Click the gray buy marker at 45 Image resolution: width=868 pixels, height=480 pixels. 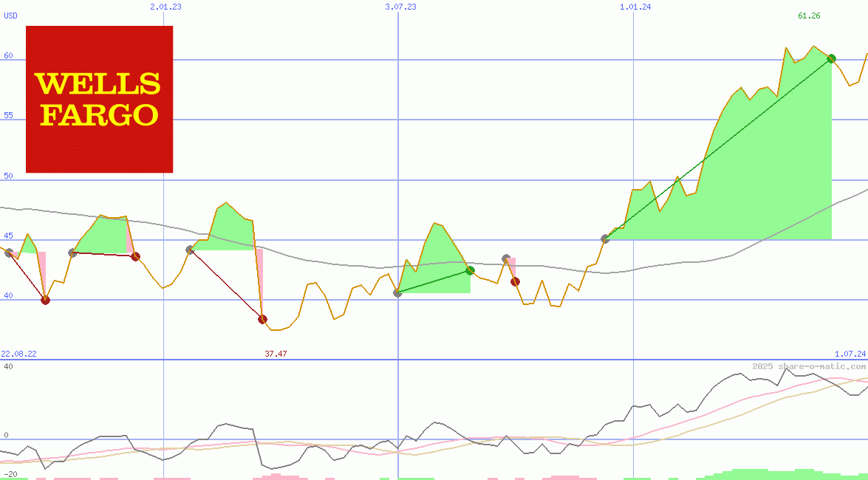click(x=605, y=239)
